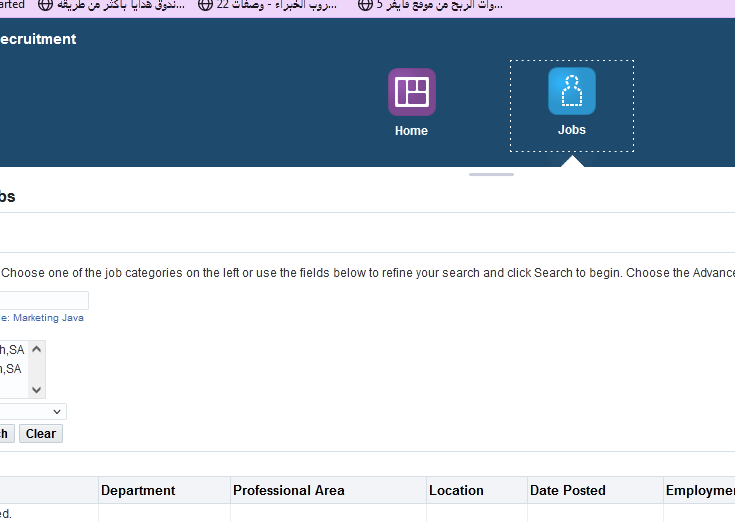Open the Jobs navigation icon
This screenshot has height=522, width=735.
pos(571,93)
